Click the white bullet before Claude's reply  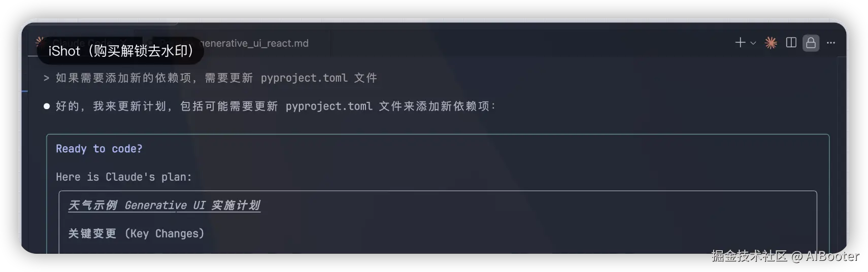tap(47, 106)
